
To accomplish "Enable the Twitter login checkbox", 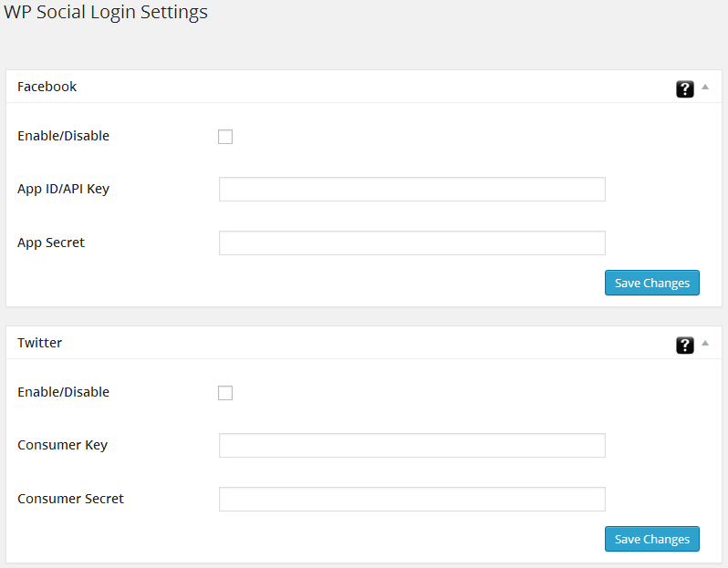I will click(225, 393).
